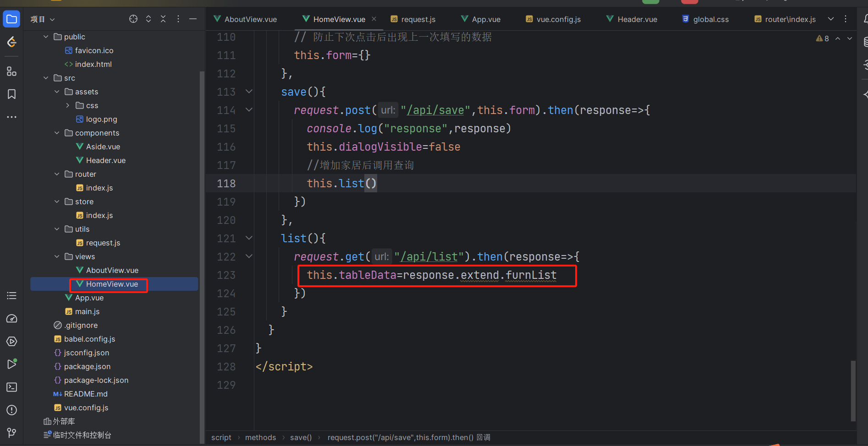
Task: Expand all project tree nodes
Action: 148,19
